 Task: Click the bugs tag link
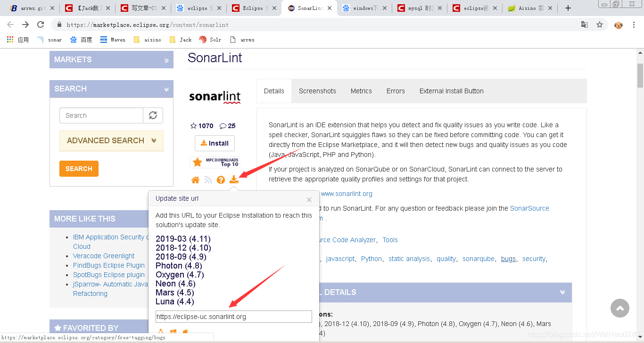pos(508,259)
